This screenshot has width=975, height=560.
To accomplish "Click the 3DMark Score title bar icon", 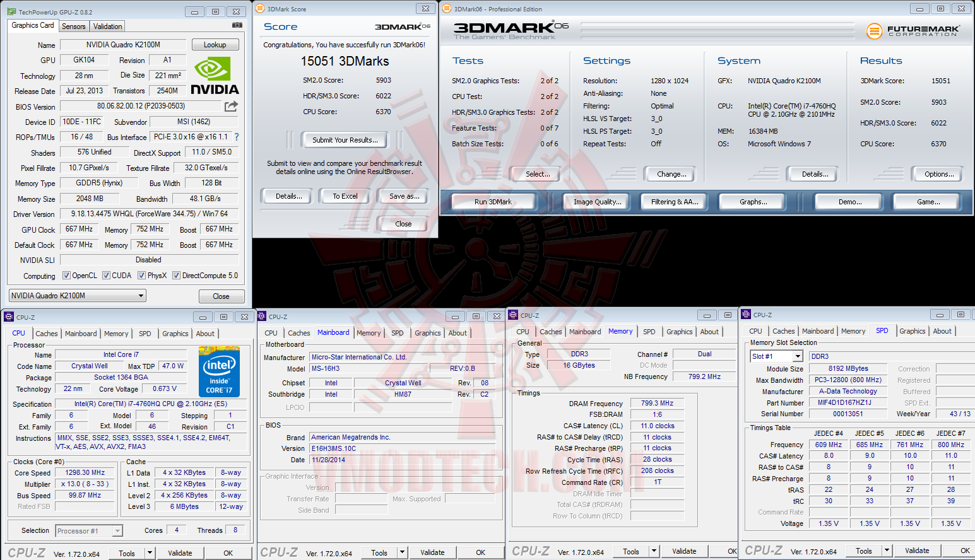I will click(260, 9).
